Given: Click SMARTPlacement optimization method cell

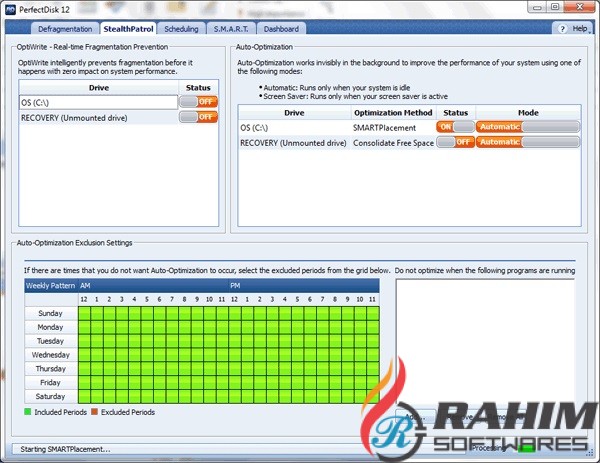Looking at the screenshot, I should [394, 128].
